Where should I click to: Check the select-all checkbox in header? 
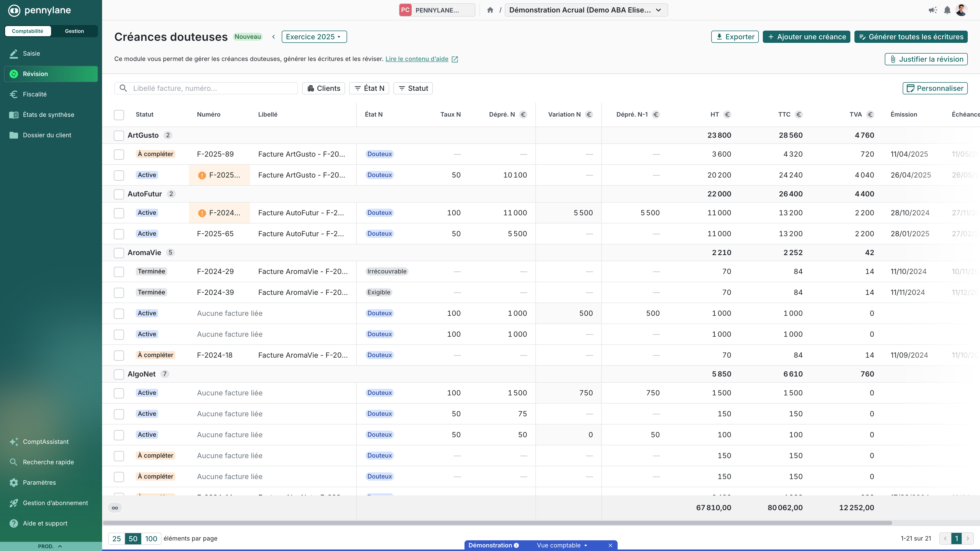pos(119,115)
